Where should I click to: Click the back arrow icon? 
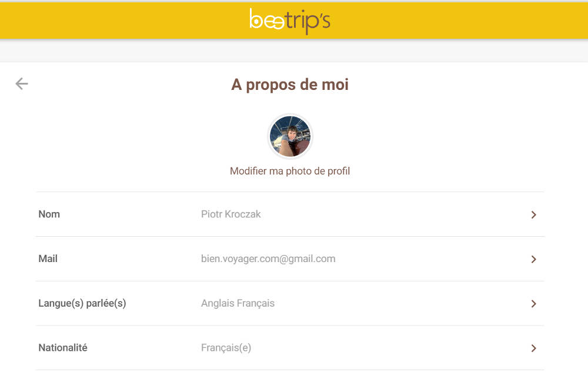(22, 84)
